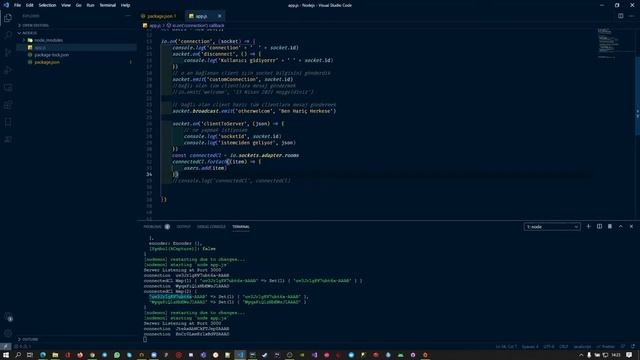Click the code minimap

[x=608, y=43]
